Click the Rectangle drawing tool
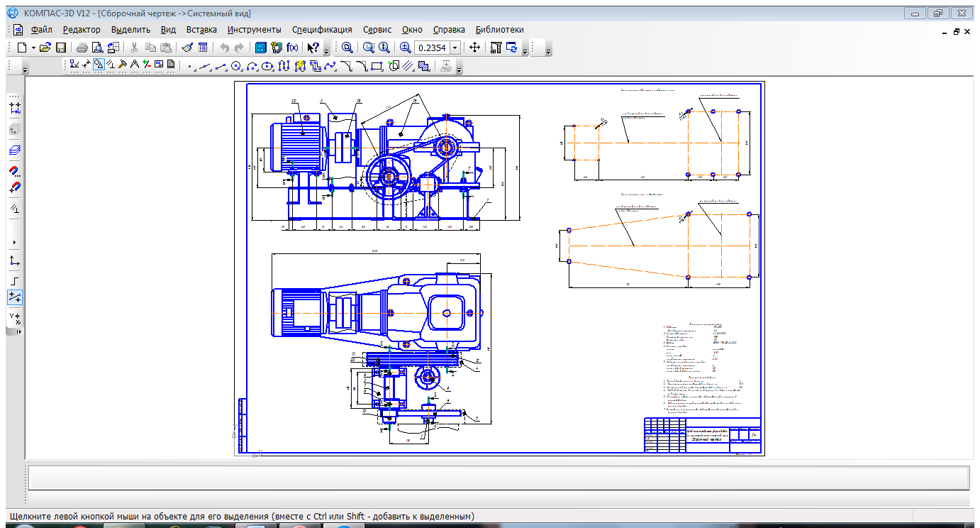The height and width of the screenshot is (528, 980). 377,66
